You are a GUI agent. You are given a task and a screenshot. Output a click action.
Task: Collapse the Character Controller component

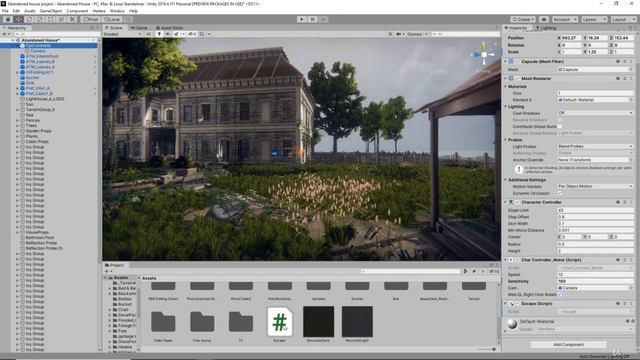(x=505, y=202)
